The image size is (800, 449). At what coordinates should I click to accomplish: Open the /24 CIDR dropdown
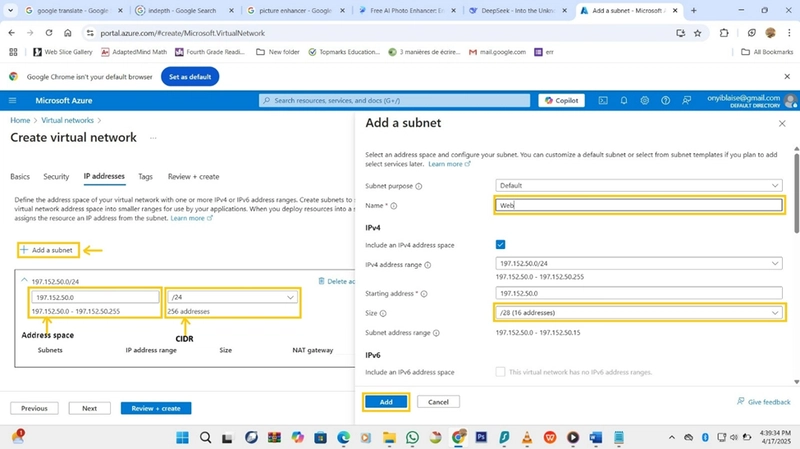tap(233, 297)
